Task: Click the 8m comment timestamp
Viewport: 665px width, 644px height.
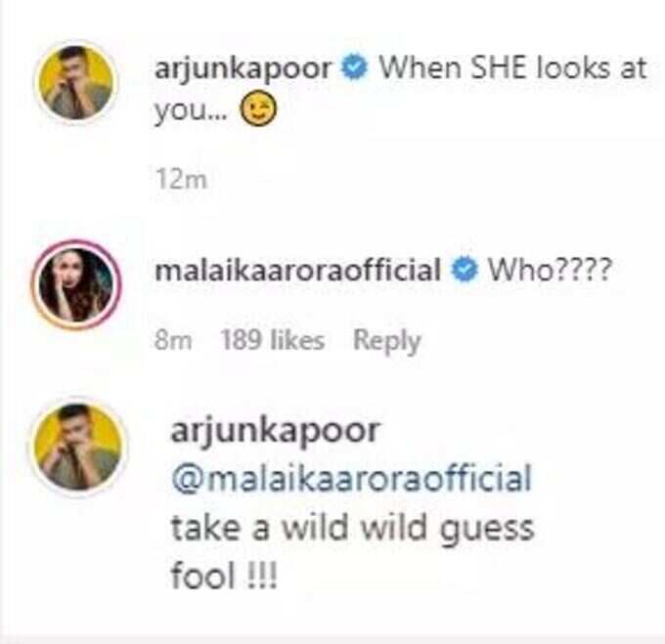Action: coord(173,340)
